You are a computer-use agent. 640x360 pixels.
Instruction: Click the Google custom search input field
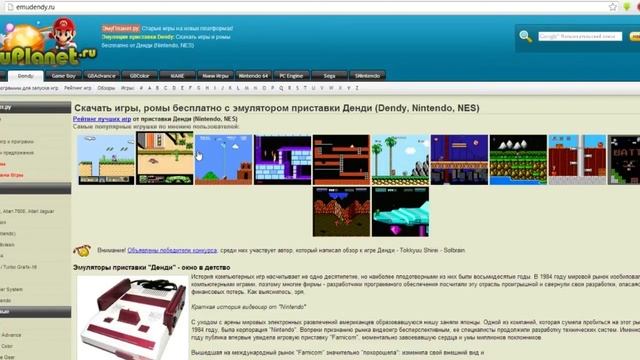(580, 36)
